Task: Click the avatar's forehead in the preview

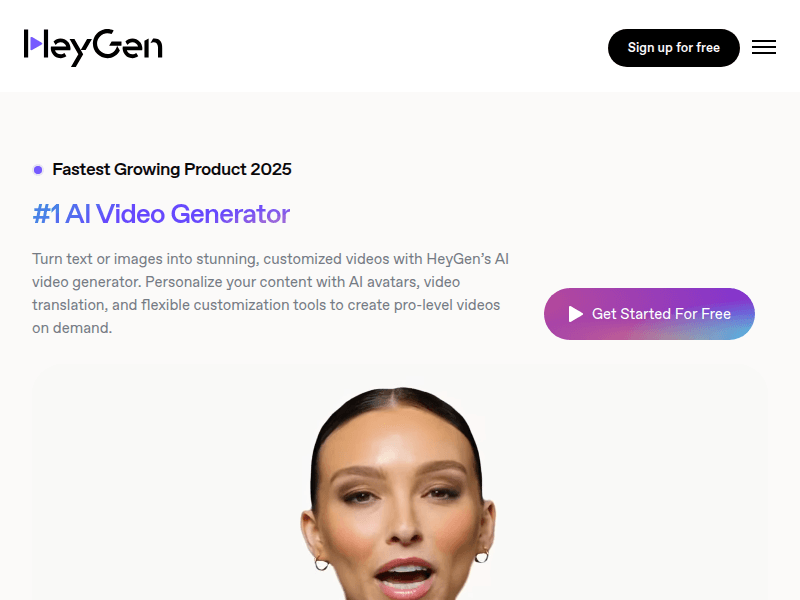Action: point(397,439)
